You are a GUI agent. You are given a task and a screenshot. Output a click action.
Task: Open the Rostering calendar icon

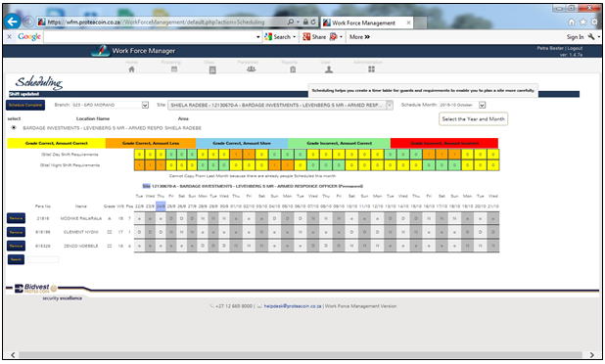[174, 69]
